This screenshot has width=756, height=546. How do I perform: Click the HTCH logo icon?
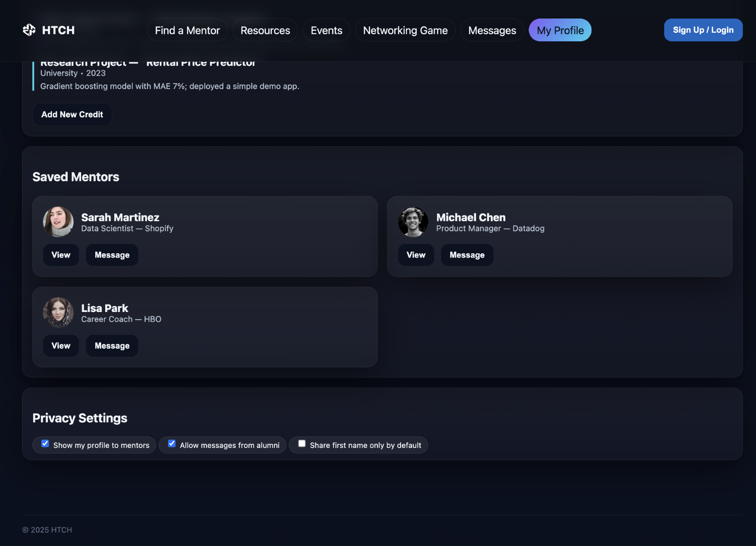pos(29,30)
